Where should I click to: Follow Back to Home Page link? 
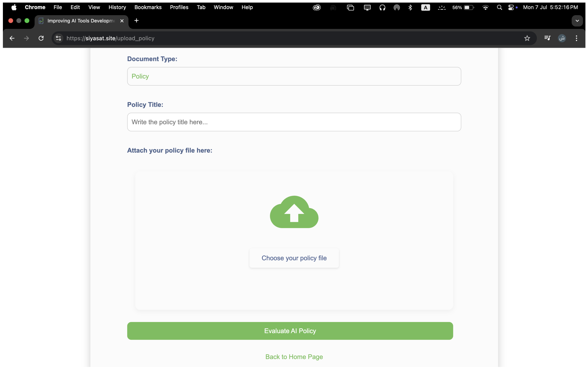294,357
